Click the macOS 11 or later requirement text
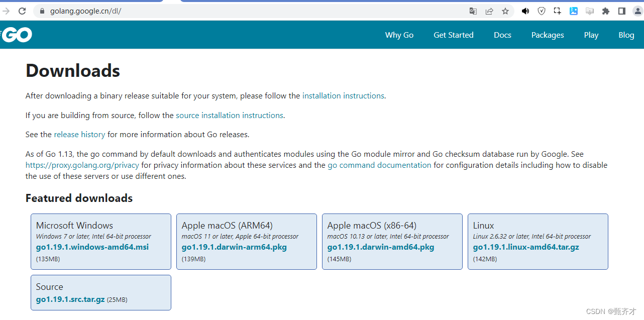 [x=240, y=236]
